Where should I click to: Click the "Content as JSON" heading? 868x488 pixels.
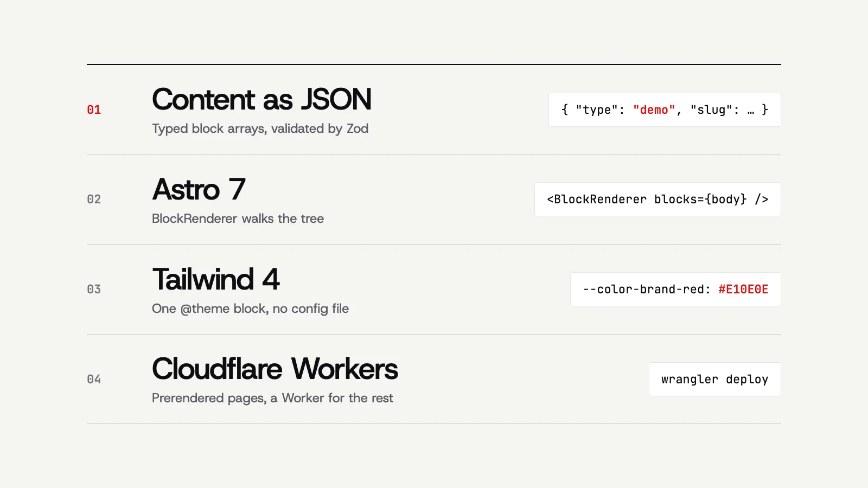[x=261, y=100]
